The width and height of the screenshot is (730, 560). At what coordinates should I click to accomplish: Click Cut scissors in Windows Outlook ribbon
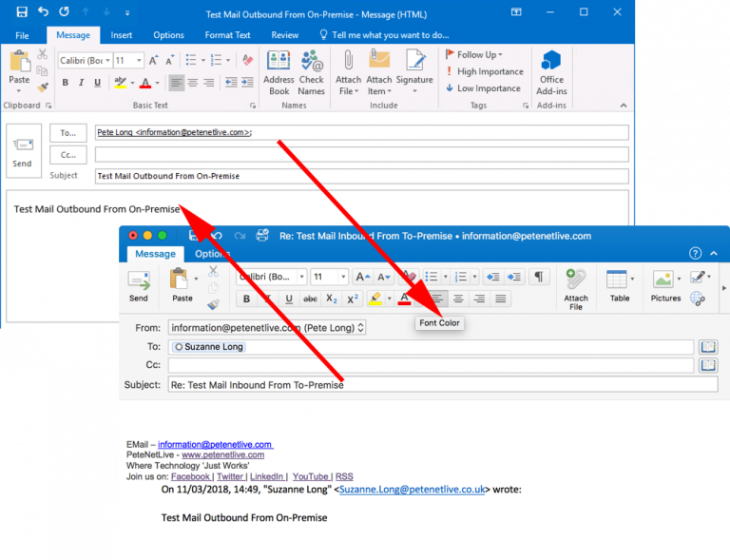(43, 54)
